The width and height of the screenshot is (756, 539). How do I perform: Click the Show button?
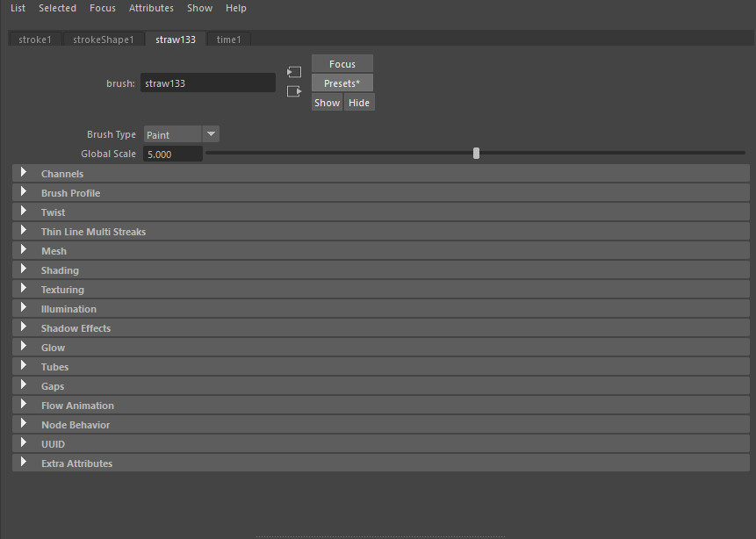click(328, 102)
